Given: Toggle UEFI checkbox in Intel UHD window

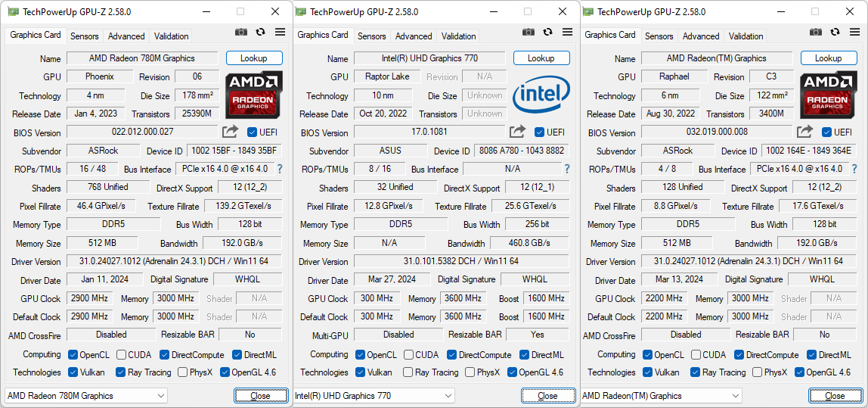Looking at the screenshot, I should 539,132.
